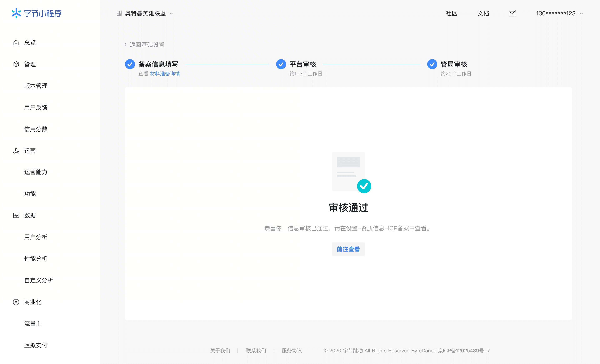Open the 材料准备详情 link

pyautogui.click(x=165, y=74)
